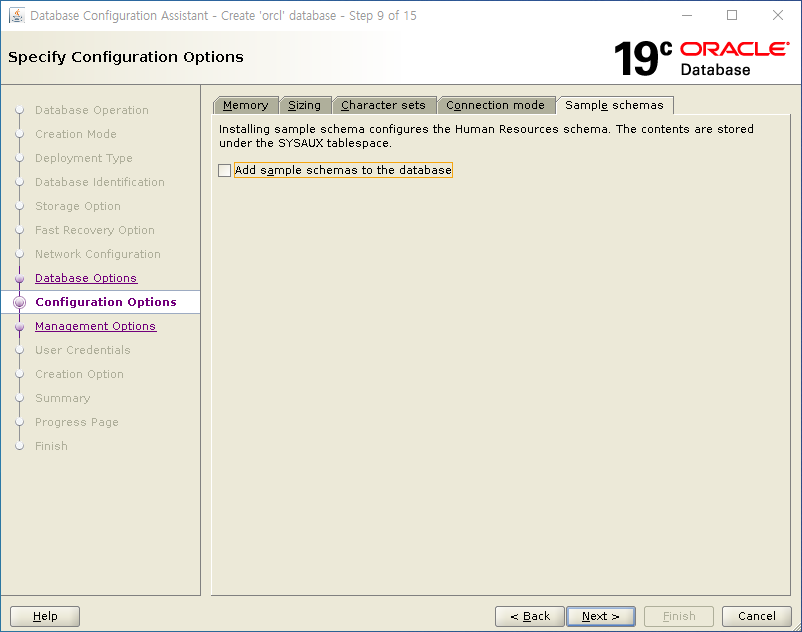Click the User Credentials step label
This screenshot has height=632, width=802.
coord(83,350)
